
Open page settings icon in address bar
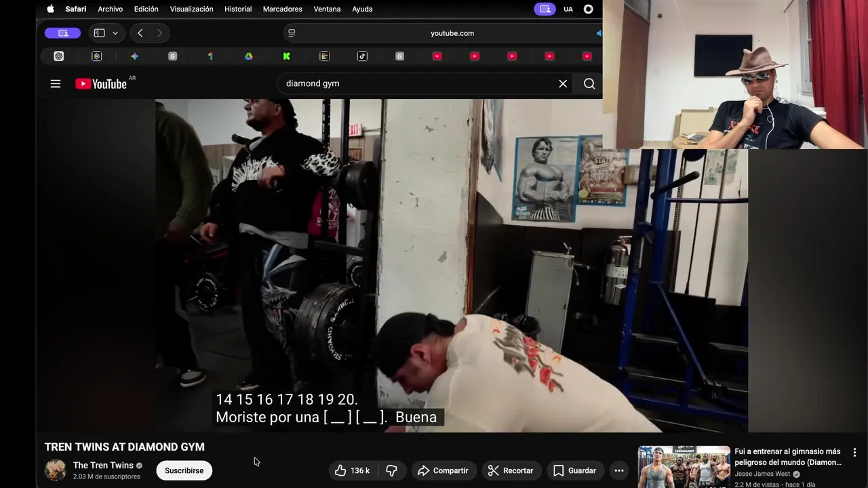pos(292,33)
